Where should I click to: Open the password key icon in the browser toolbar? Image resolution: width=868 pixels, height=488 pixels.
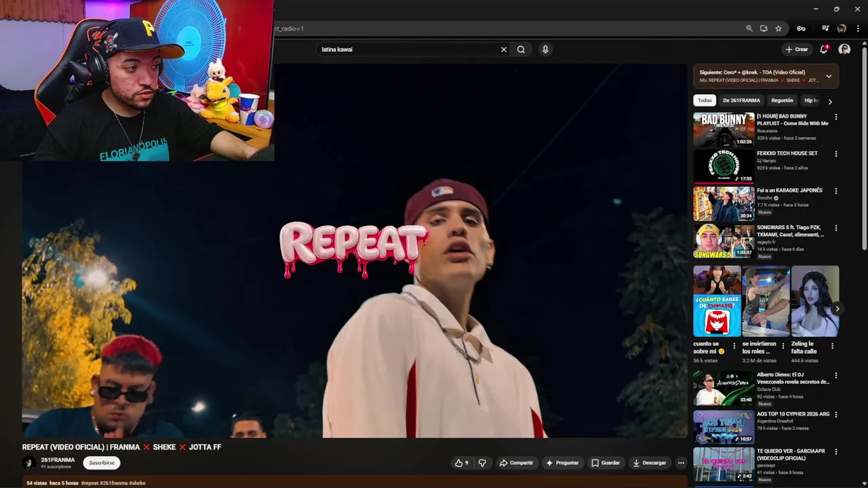pyautogui.click(x=801, y=28)
